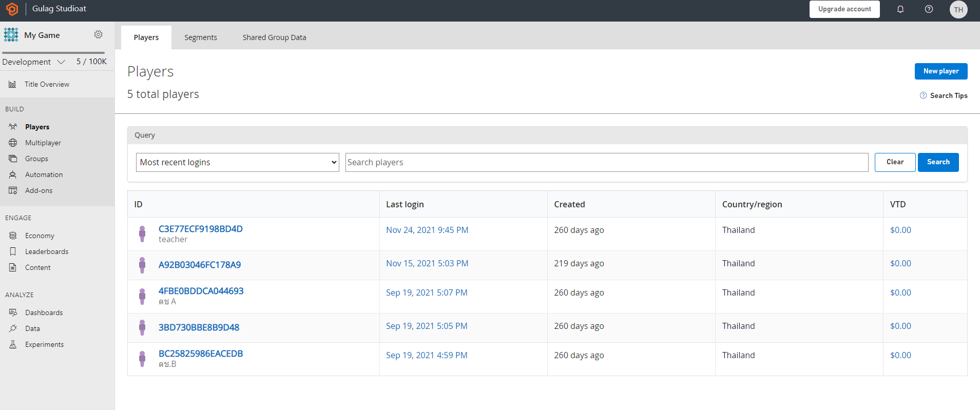Viewport: 980px width, 410px height.
Task: Open the Most recent logins dropdown
Action: (x=237, y=162)
